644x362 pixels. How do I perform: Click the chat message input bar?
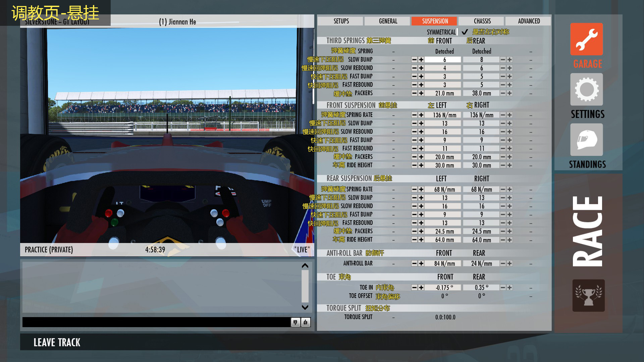pos(156,322)
